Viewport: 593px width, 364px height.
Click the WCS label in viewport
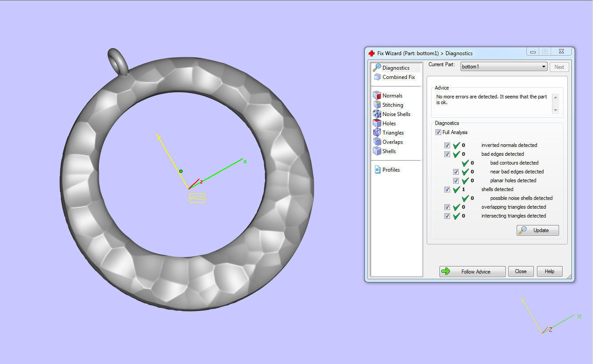[x=197, y=198]
